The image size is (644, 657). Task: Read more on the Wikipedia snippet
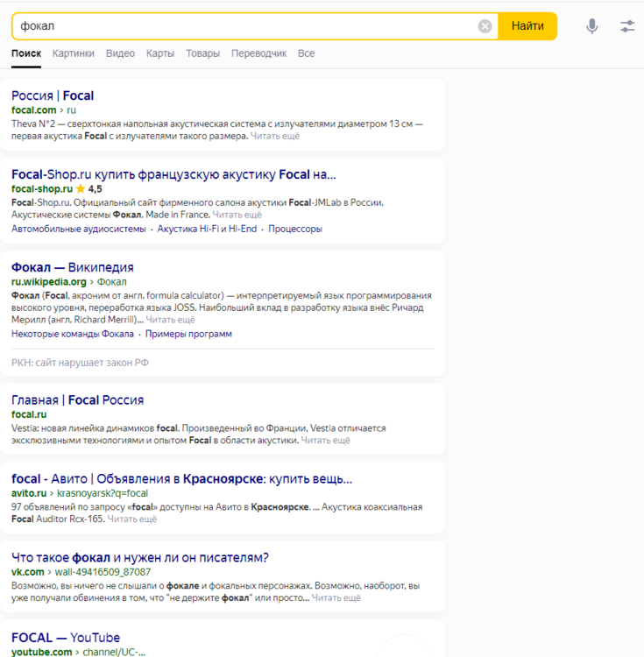click(x=170, y=320)
